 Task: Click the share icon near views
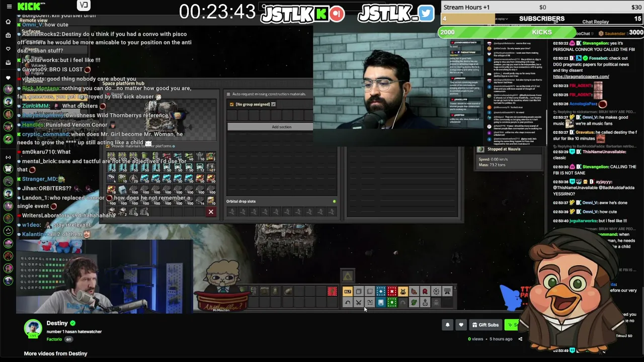point(520,339)
